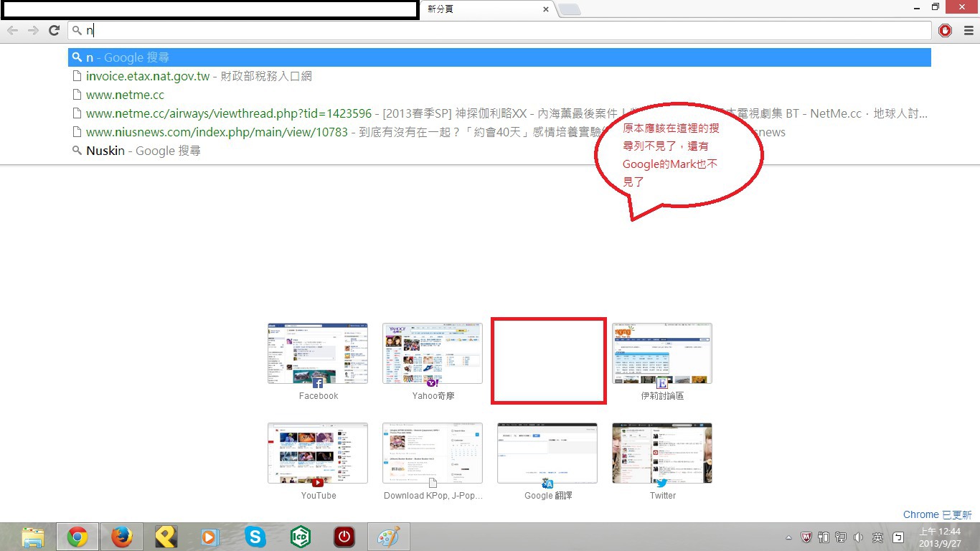This screenshot has height=551, width=980.
Task: Click the 英 input language indicator
Action: [877, 537]
